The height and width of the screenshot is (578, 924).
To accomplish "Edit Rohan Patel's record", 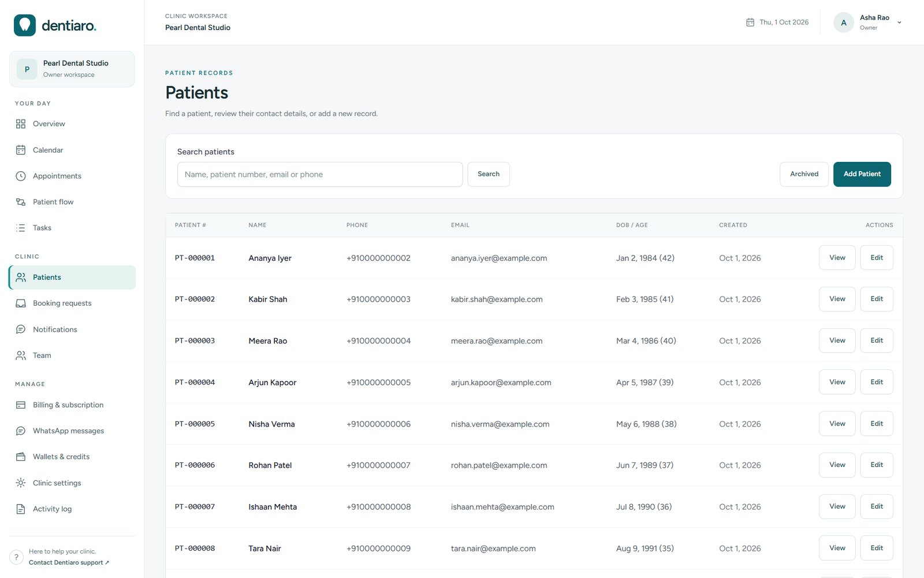I will [x=877, y=465].
